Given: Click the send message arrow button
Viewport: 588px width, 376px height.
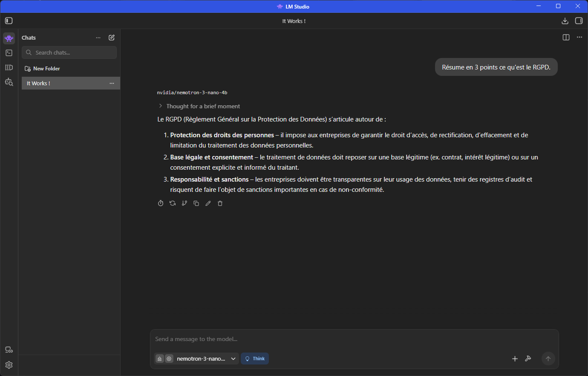Looking at the screenshot, I should pos(548,359).
